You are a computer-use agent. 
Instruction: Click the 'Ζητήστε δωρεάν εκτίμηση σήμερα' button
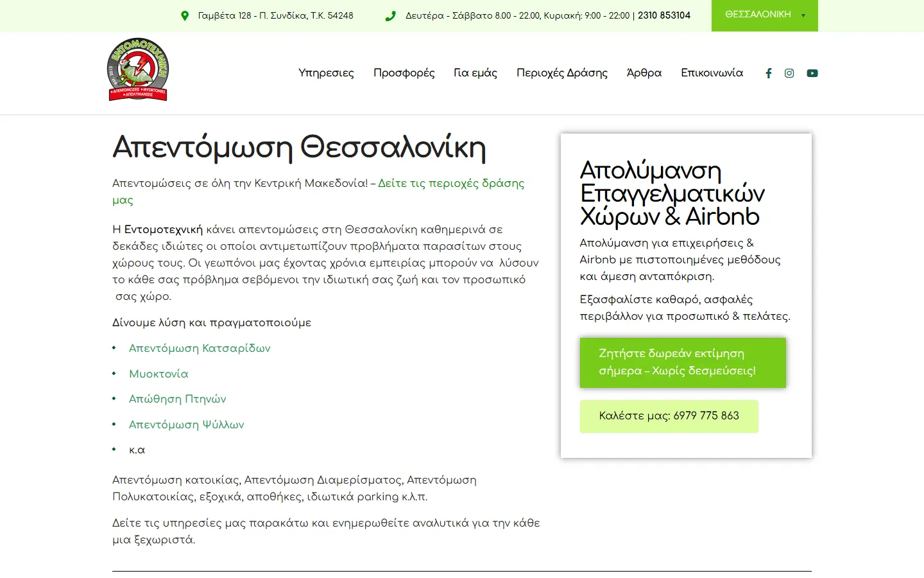(683, 362)
